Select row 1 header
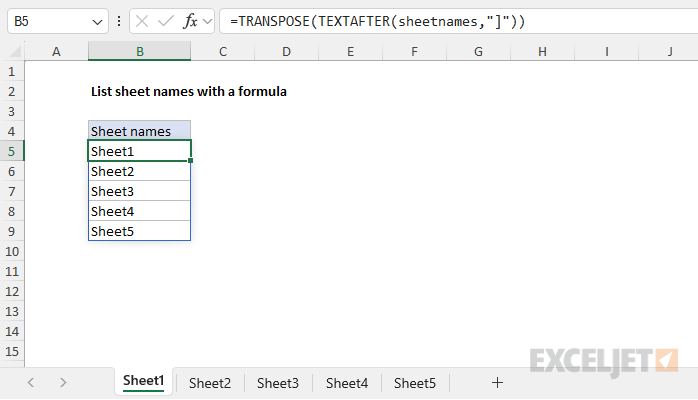 [x=12, y=72]
